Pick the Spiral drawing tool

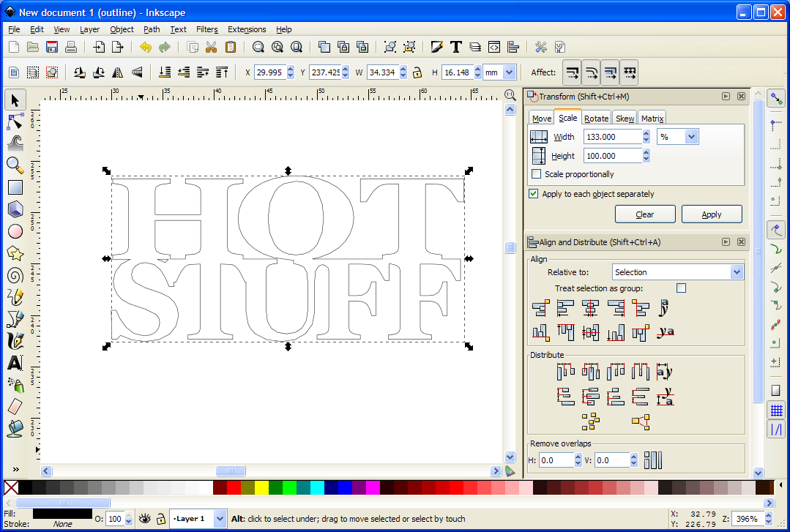15,275
